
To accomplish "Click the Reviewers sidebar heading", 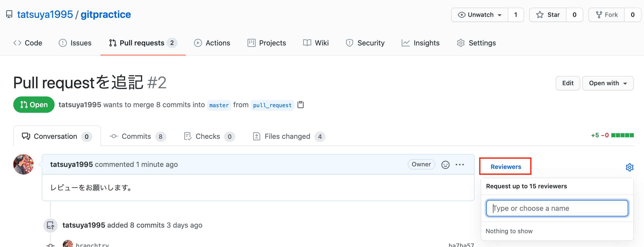I will 506,167.
